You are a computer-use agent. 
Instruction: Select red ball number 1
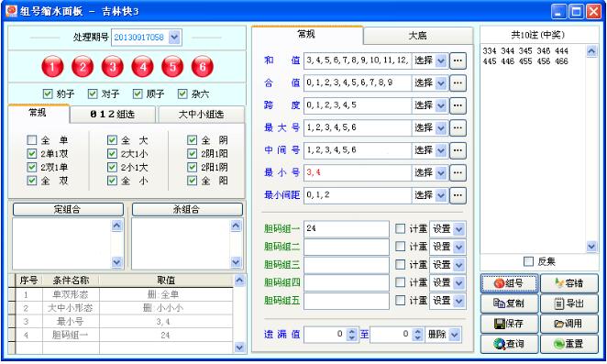(52, 67)
